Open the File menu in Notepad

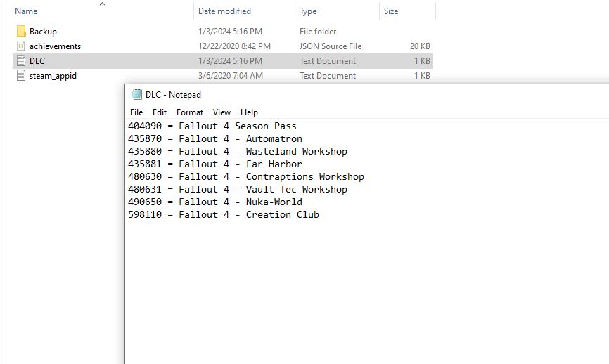click(136, 112)
